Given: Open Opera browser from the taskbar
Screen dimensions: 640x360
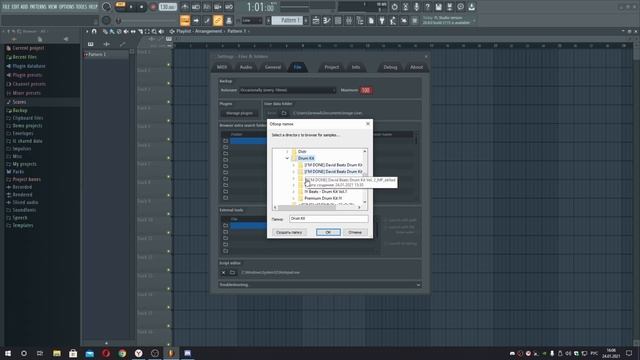Looking at the screenshot, I should tap(106, 353).
